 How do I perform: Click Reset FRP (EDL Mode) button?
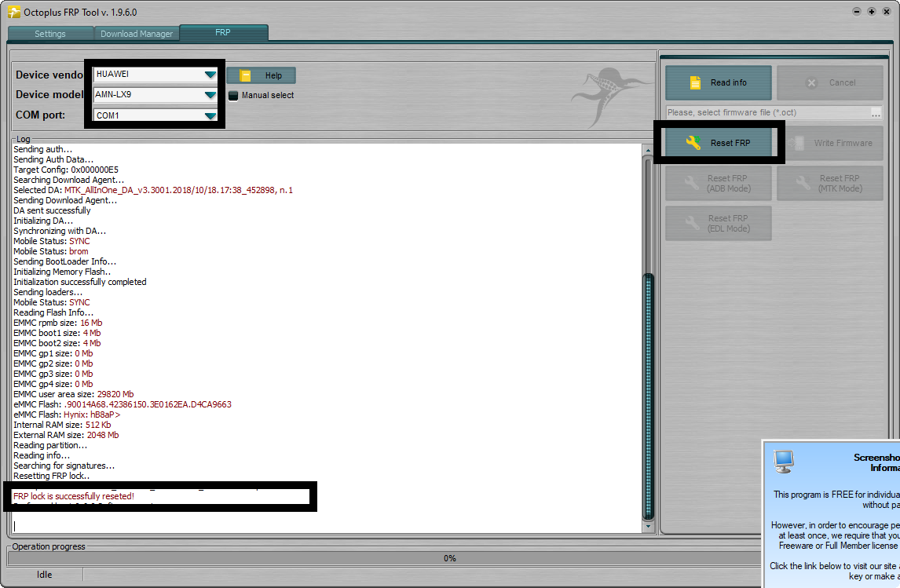[718, 223]
